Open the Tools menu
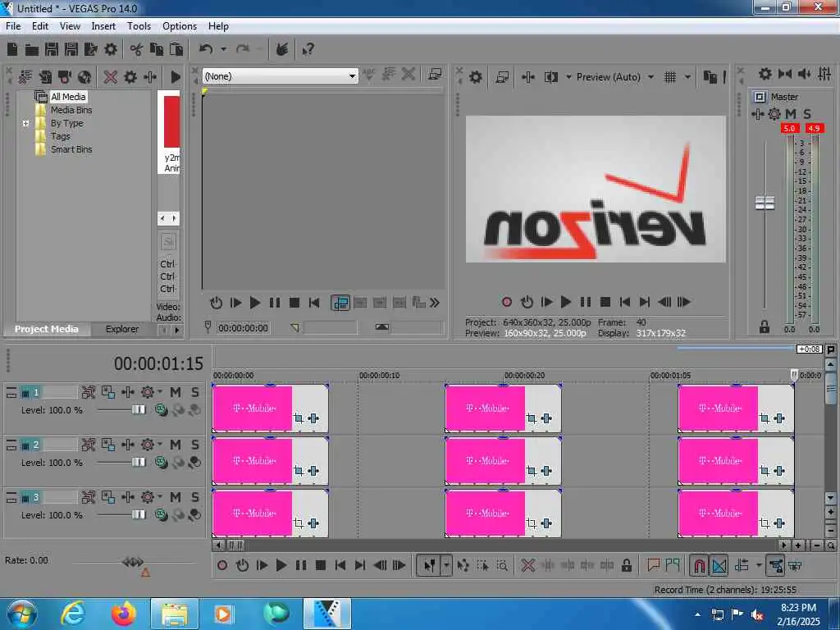This screenshot has height=630, width=840. [139, 26]
